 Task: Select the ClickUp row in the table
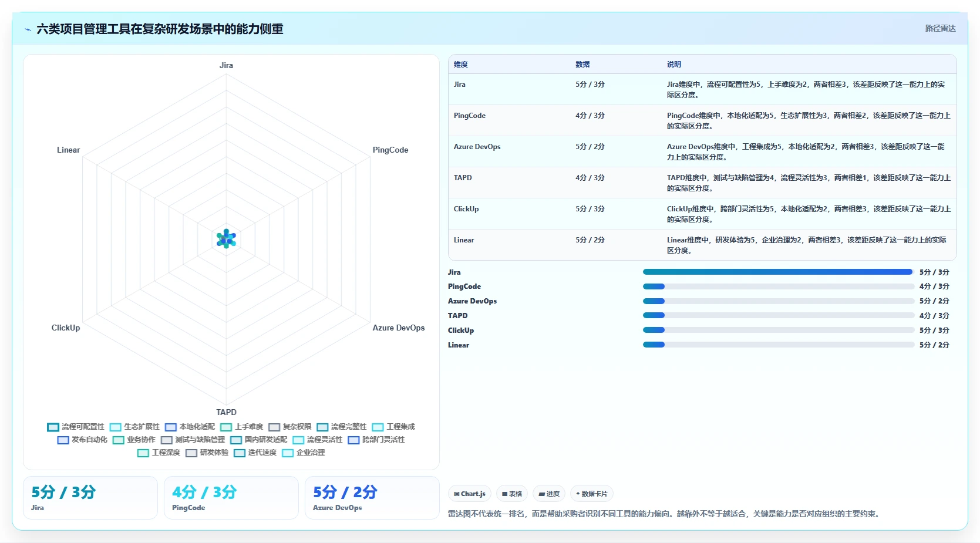(x=702, y=214)
